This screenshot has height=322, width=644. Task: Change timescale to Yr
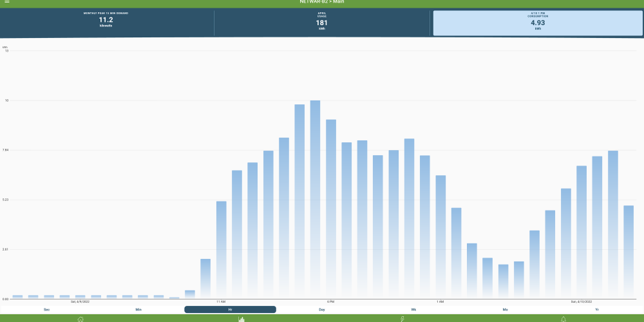click(597, 310)
